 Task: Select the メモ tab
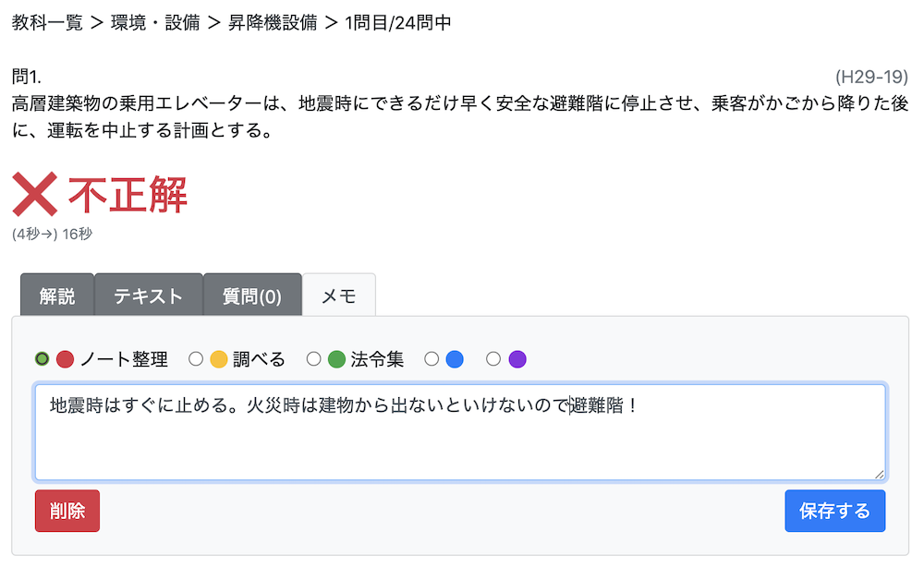338,296
